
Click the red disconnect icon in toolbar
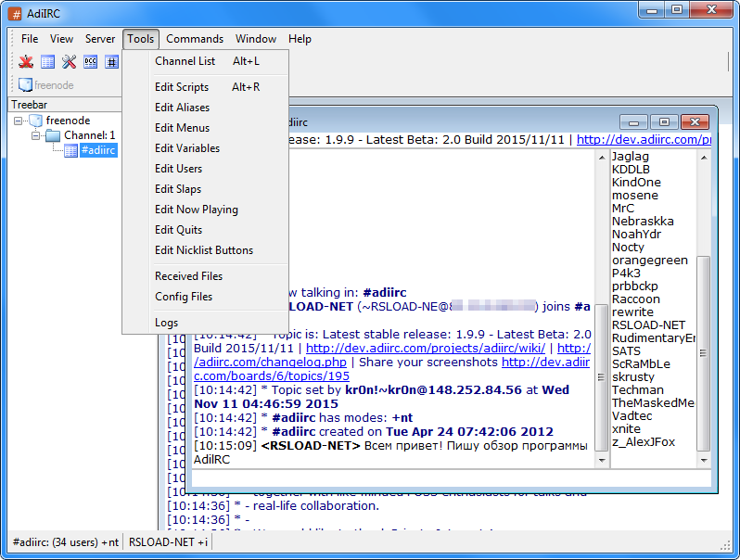click(26, 62)
